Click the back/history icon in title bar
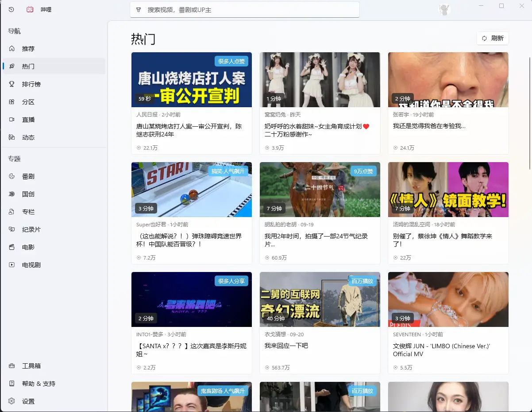Viewport: 532px width, 412px height. pyautogui.click(x=12, y=9)
